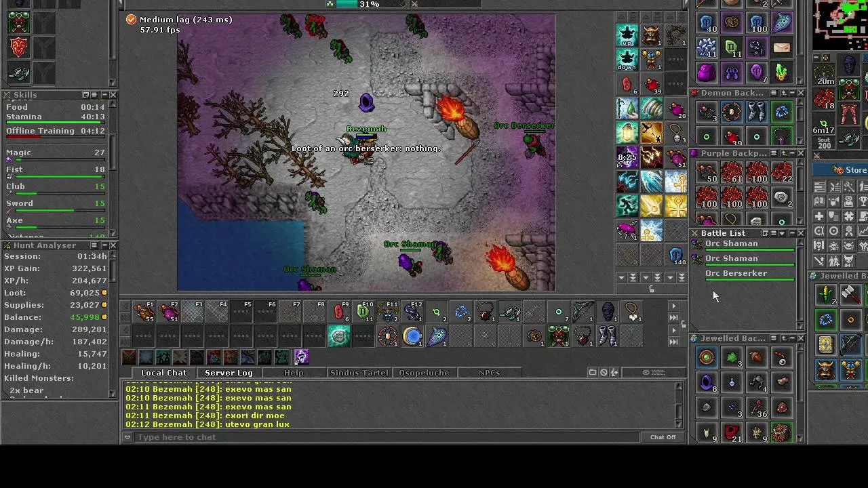Click the blue moon ring action slot
This screenshot has height=488, width=868.
click(x=412, y=336)
